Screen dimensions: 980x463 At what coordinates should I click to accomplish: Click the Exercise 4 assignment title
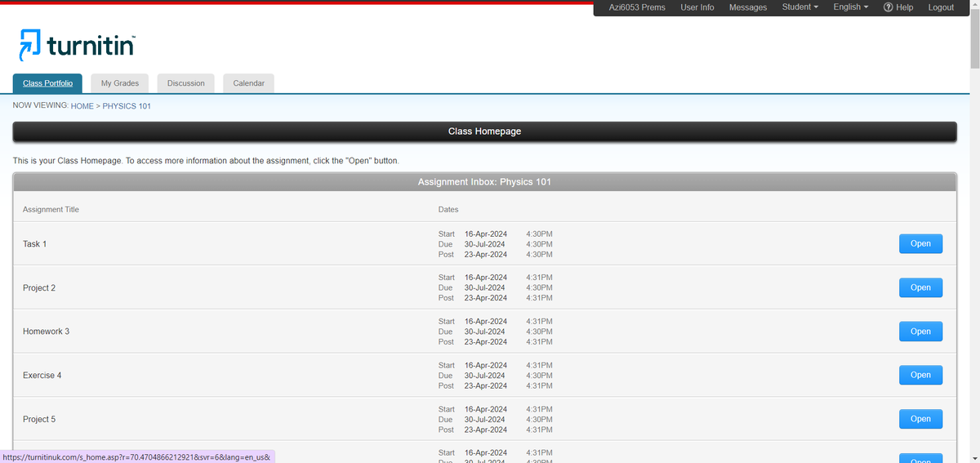click(x=42, y=376)
